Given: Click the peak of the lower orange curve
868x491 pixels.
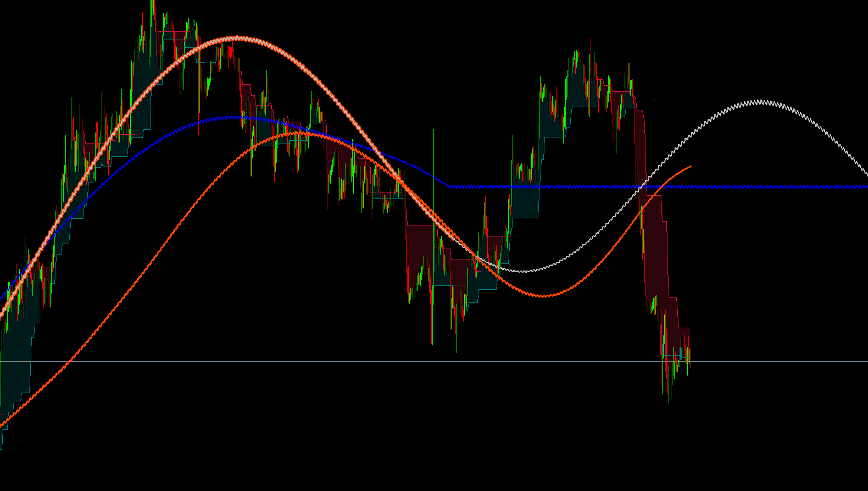Looking at the screenshot, I should [297, 133].
